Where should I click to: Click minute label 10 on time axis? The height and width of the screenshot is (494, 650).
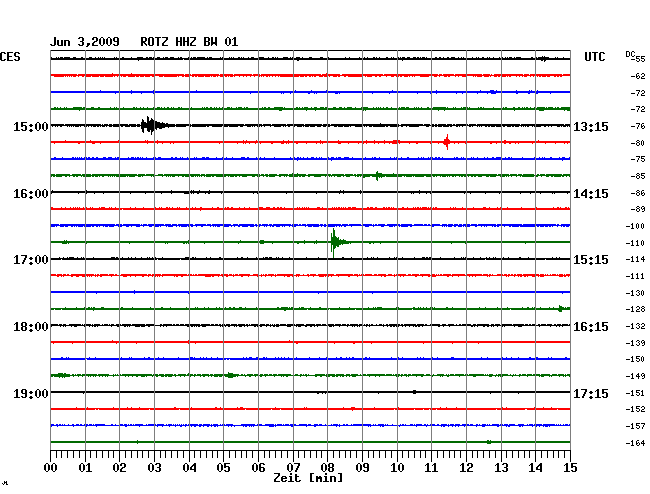click(x=397, y=468)
